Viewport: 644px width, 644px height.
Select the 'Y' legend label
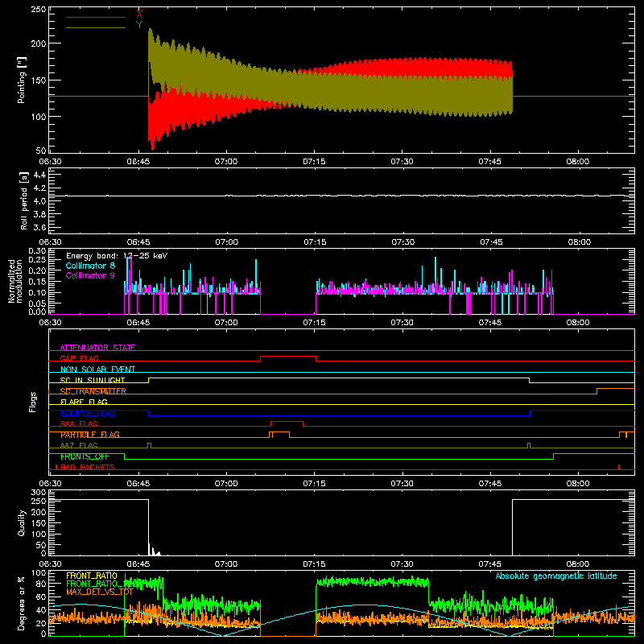click(139, 25)
